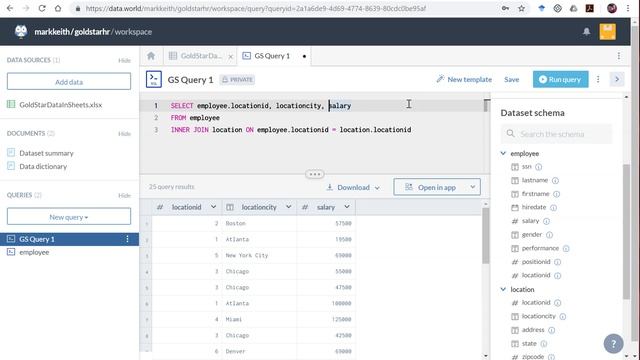Hide the Data Sources section
The image size is (640, 360).
124,60
